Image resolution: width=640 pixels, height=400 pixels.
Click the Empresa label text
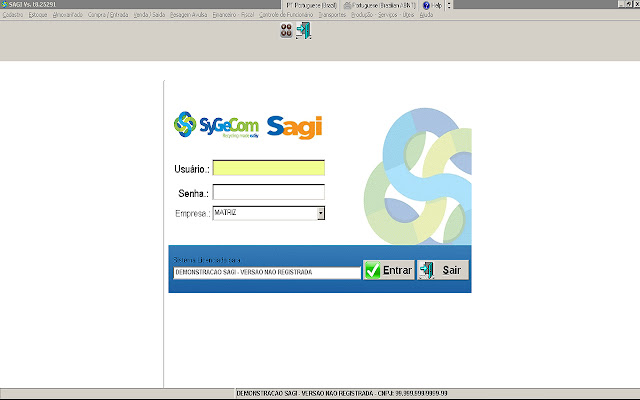[193, 213]
